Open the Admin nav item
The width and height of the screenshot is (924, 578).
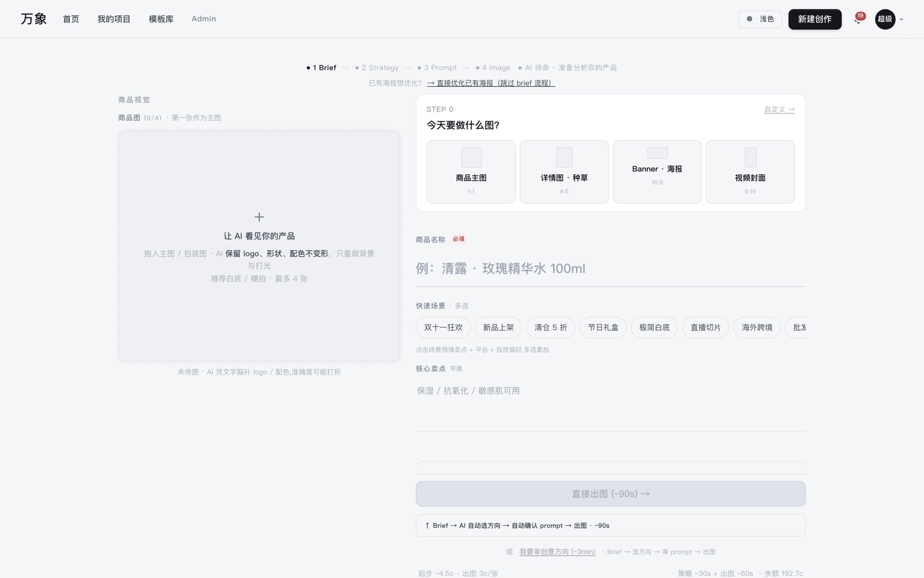coord(204,19)
